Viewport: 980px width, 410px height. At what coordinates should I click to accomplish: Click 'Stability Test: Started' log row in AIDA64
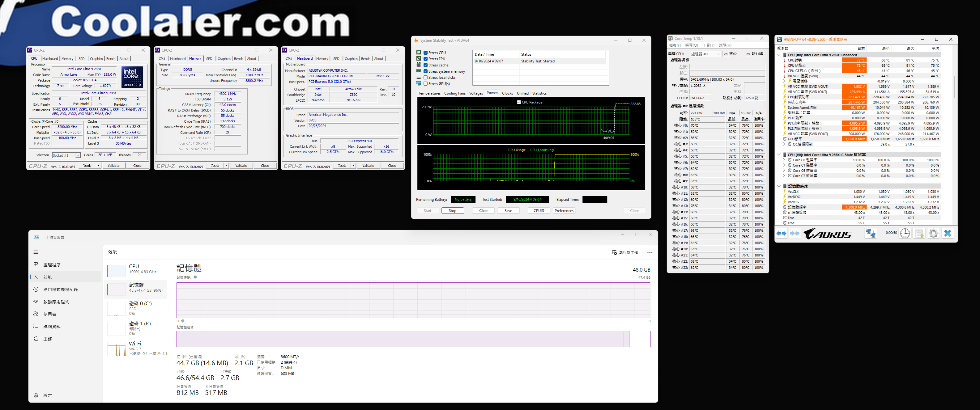coord(540,61)
